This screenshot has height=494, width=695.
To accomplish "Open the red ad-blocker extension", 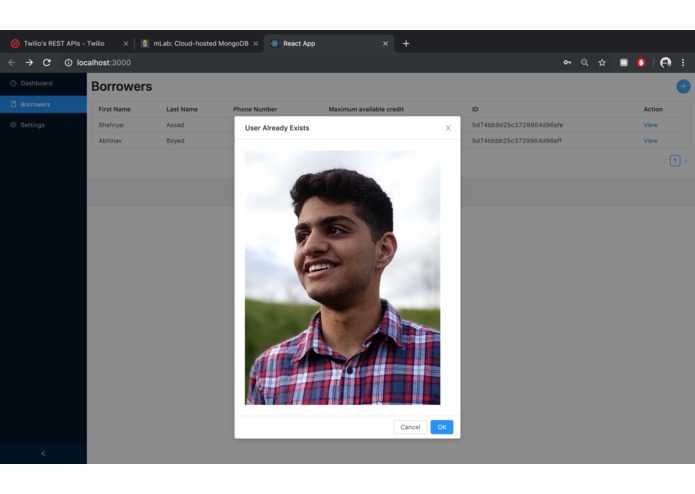I will pos(641,62).
